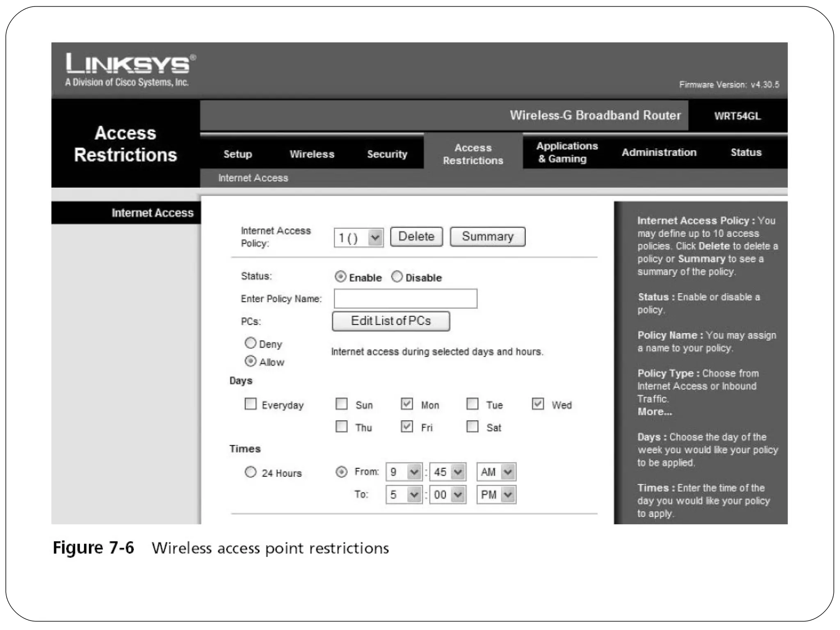Screen dimensions: 840x630
Task: Click the Internet Access sub-tab
Action: [x=253, y=178]
